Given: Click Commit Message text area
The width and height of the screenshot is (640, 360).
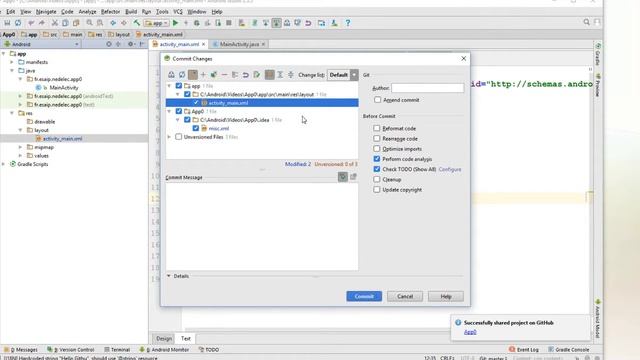Looking at the screenshot, I should pyautogui.click(x=262, y=227).
